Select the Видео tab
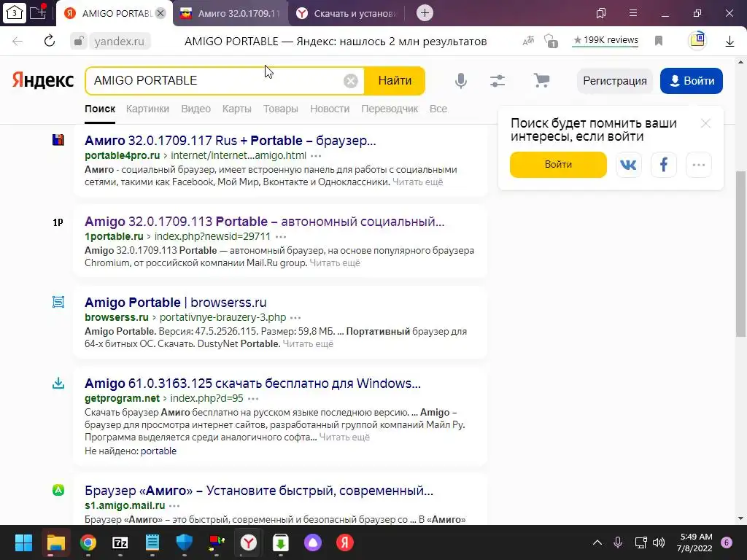 pos(196,109)
